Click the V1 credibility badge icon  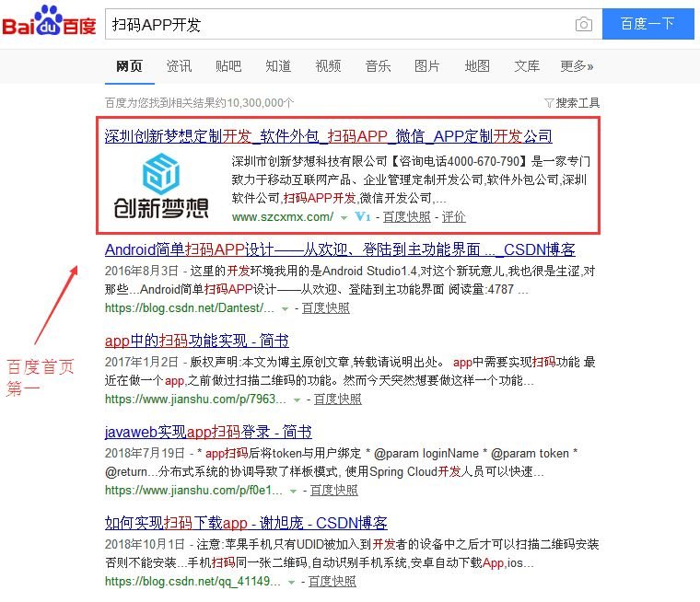pyautogui.click(x=362, y=217)
